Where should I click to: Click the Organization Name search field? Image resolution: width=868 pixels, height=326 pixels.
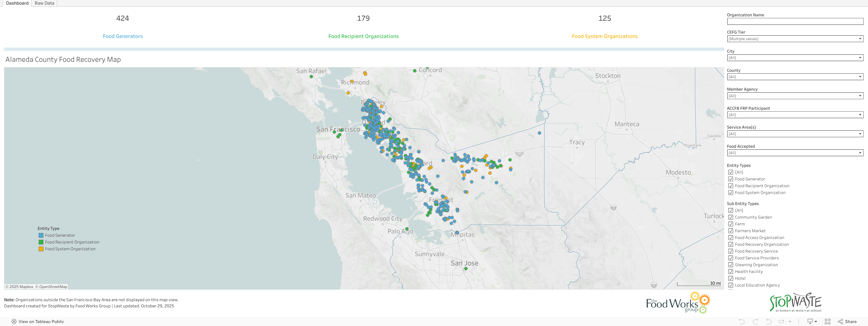click(795, 22)
